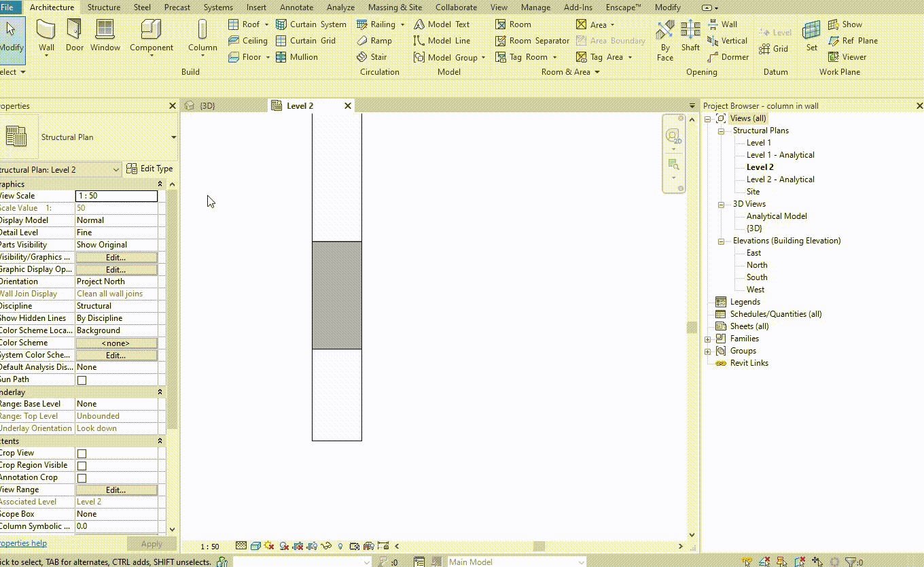The image size is (924, 567).
Task: Select the Component tool
Action: pyautogui.click(x=152, y=37)
